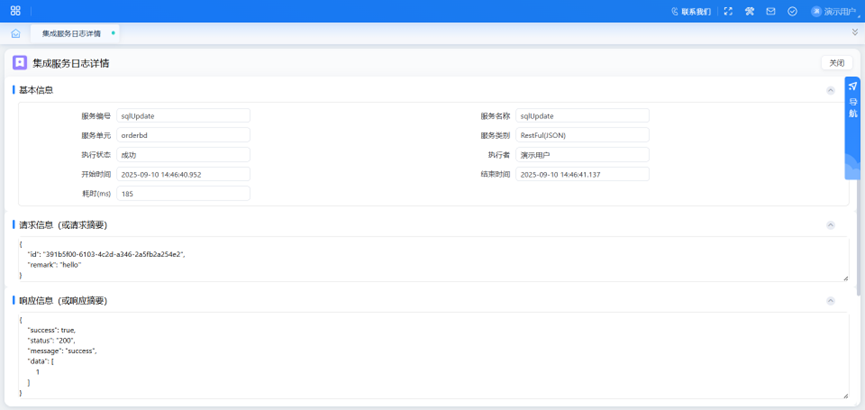865x410 pixels.
Task: Collapse the 响应信息 section
Action: tap(830, 301)
